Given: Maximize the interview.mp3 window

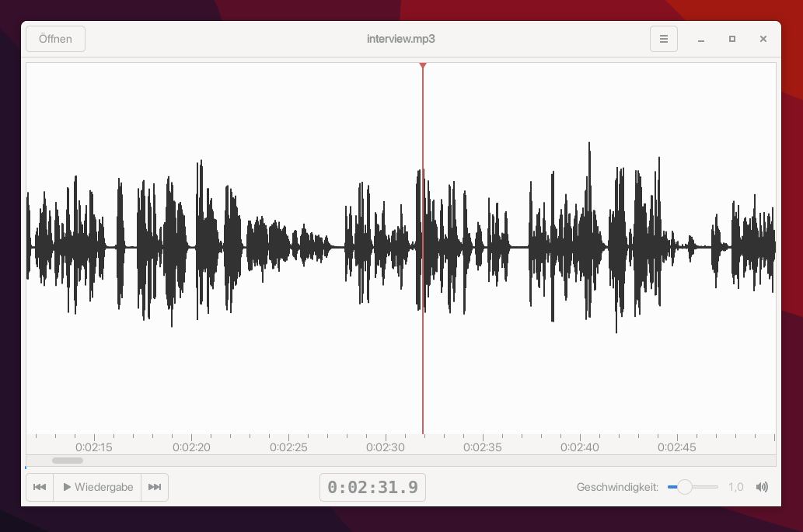Looking at the screenshot, I should click(732, 39).
